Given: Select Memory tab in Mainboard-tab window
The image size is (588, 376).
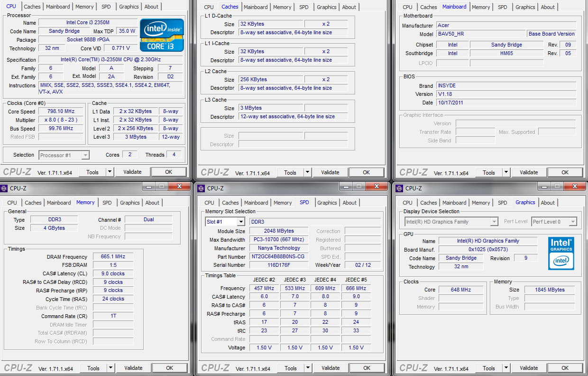Looking at the screenshot, I should point(481,7).
